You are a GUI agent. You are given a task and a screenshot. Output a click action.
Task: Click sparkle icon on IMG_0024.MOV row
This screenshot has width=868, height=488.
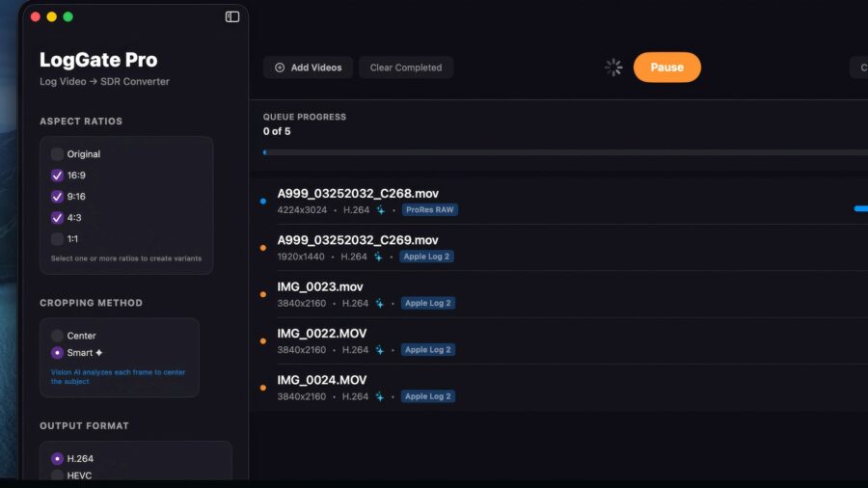[380, 396]
